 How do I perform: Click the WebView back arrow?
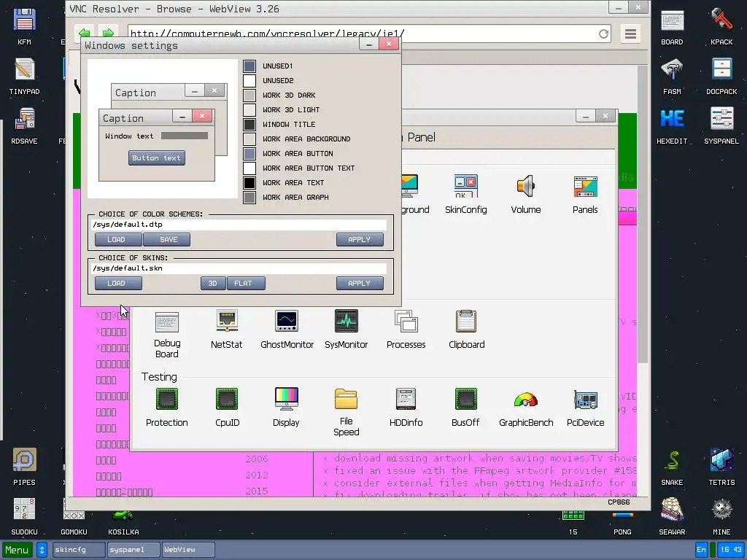[x=85, y=33]
